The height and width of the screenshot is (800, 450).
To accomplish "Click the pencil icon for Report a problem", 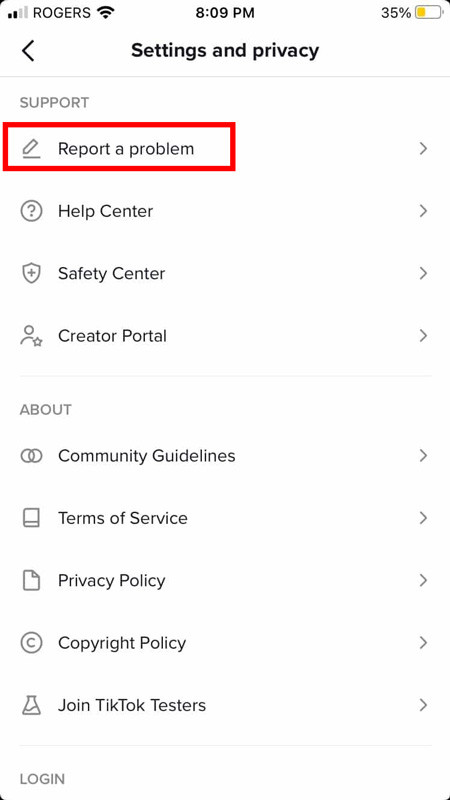I will click(x=31, y=148).
